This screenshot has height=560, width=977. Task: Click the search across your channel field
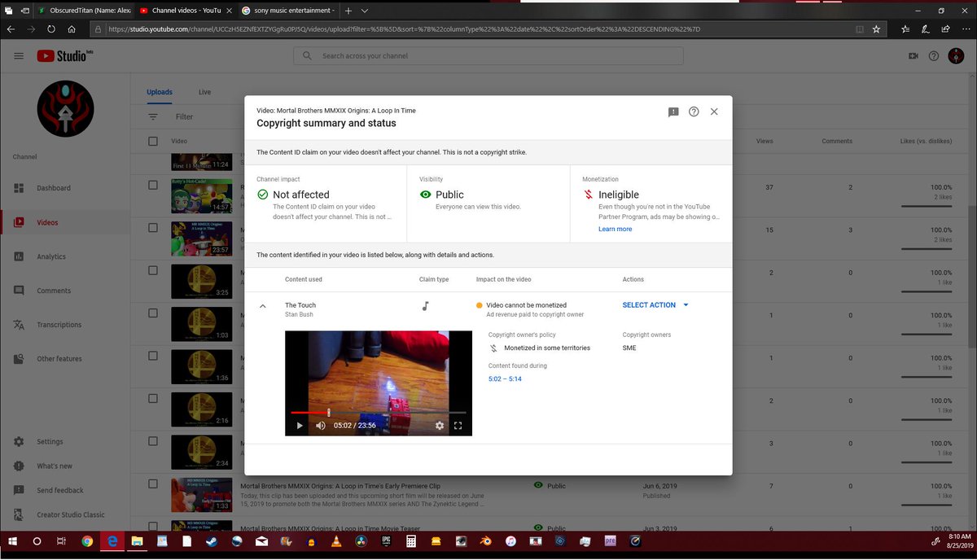[488, 56]
